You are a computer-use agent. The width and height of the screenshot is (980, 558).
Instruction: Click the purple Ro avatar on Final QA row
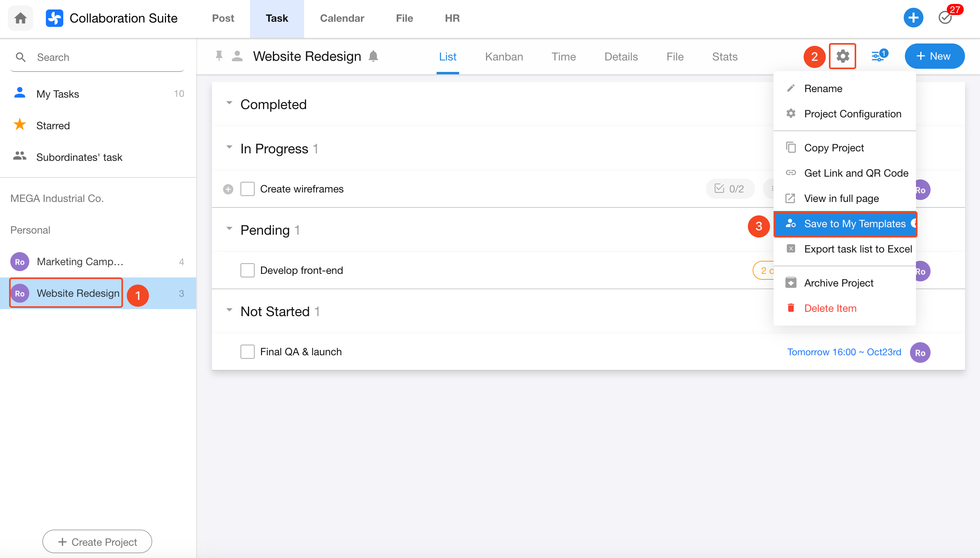(920, 353)
